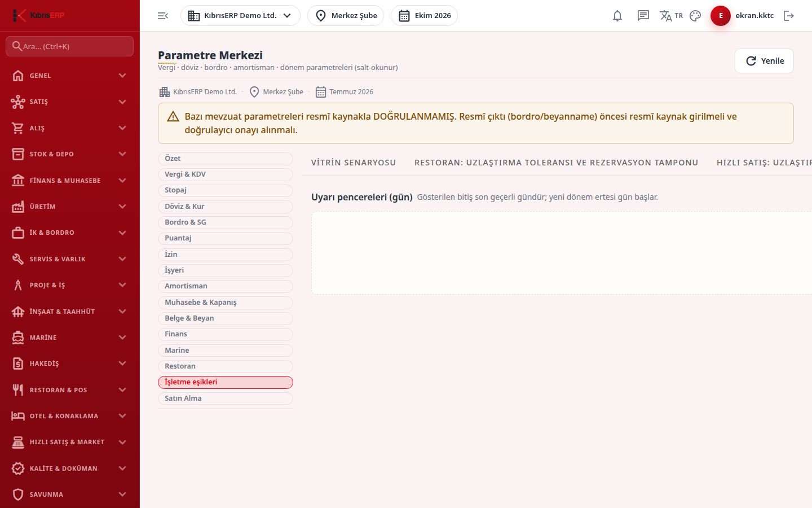Open the Merkez Şube branch selector
The width and height of the screenshot is (812, 508).
click(x=346, y=16)
